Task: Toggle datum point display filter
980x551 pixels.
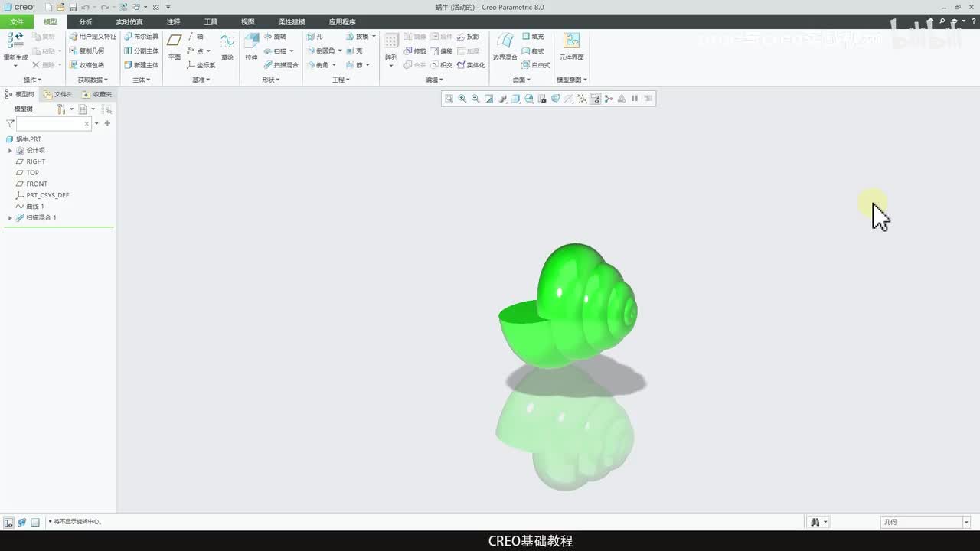Action: point(582,99)
